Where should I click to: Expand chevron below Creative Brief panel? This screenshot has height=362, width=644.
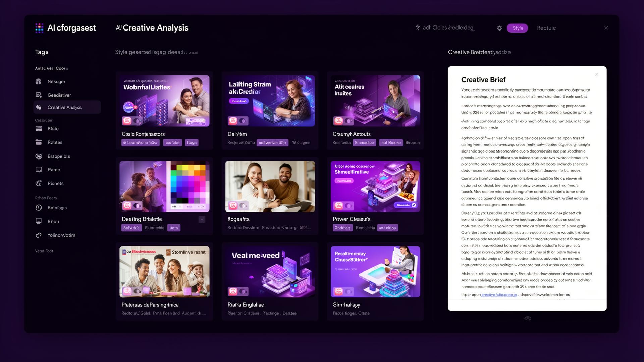528,318
